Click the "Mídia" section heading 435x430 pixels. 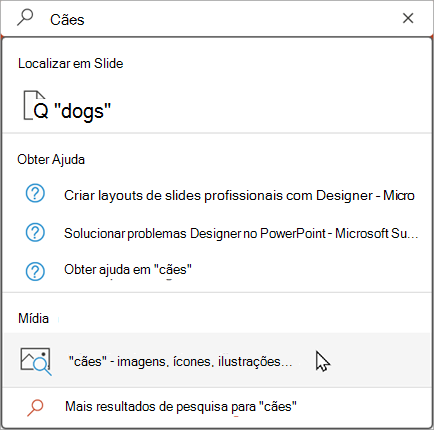tap(33, 318)
